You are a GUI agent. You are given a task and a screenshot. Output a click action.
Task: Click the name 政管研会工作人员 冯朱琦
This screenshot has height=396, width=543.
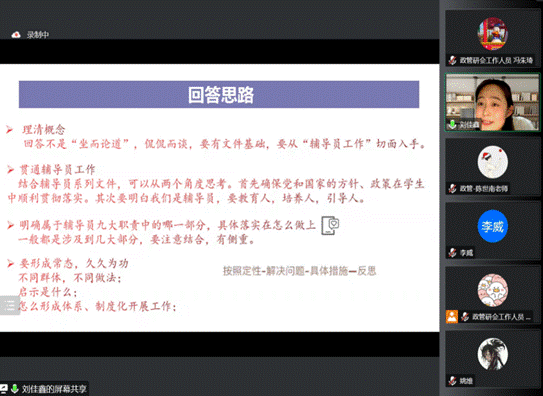(x=496, y=60)
